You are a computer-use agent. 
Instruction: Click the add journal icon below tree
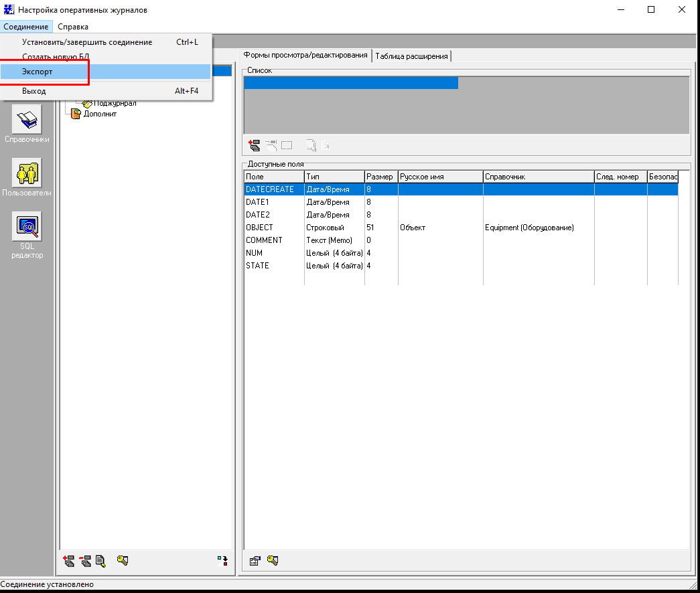point(68,561)
